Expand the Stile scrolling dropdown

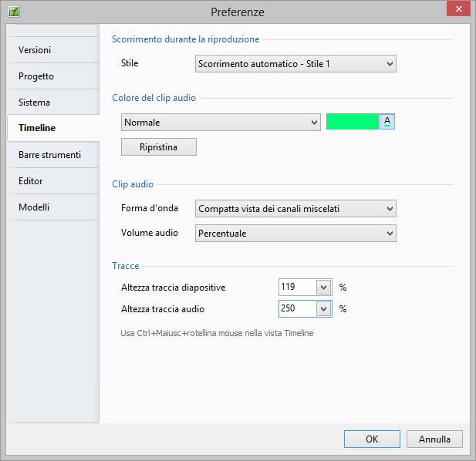click(295, 64)
